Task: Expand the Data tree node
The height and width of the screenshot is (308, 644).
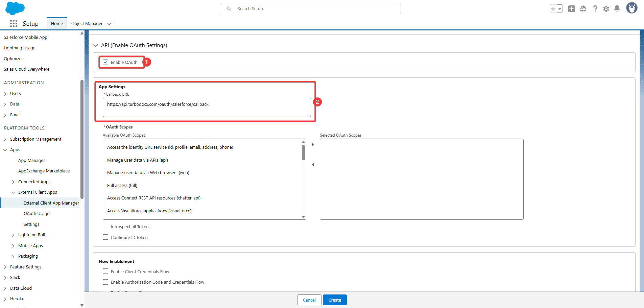Action: (x=5, y=104)
